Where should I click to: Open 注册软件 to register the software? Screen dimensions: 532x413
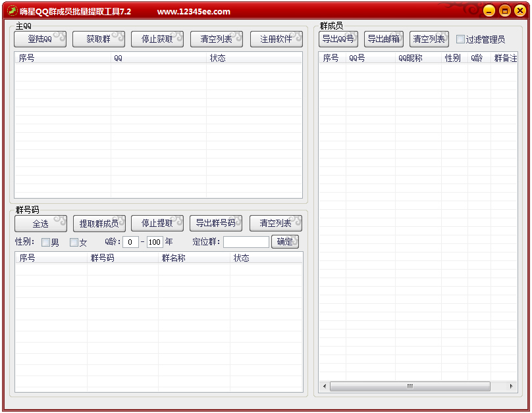276,39
